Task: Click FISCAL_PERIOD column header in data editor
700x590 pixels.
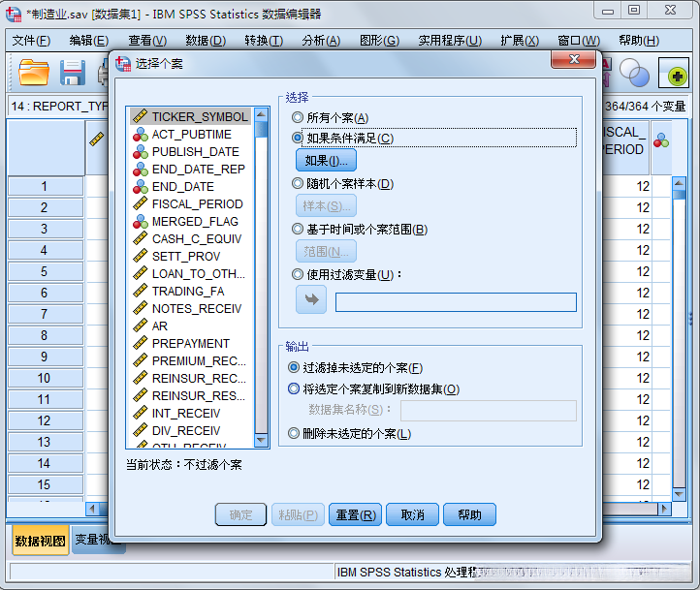Action: [x=625, y=147]
